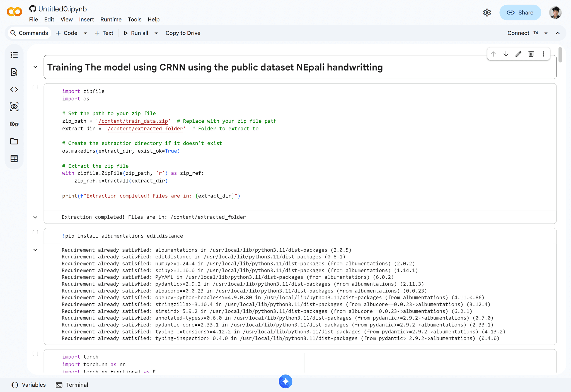
Task: Click the Copy to Drive button
Action: [x=183, y=33]
